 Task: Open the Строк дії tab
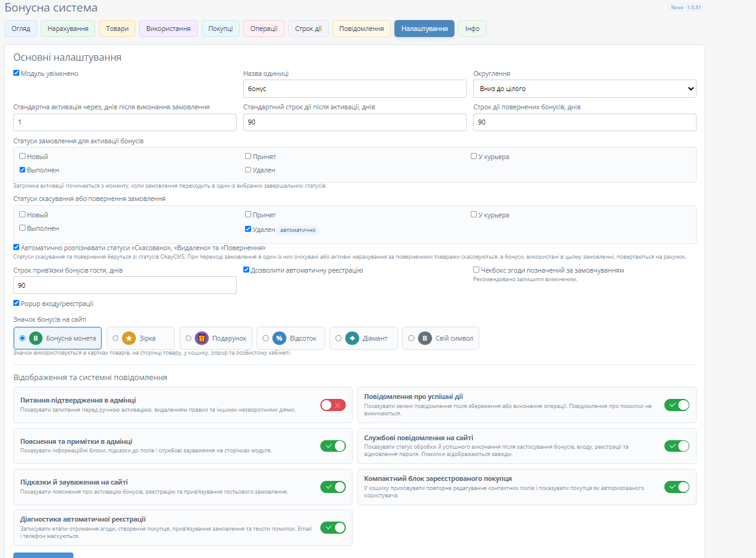click(x=308, y=29)
